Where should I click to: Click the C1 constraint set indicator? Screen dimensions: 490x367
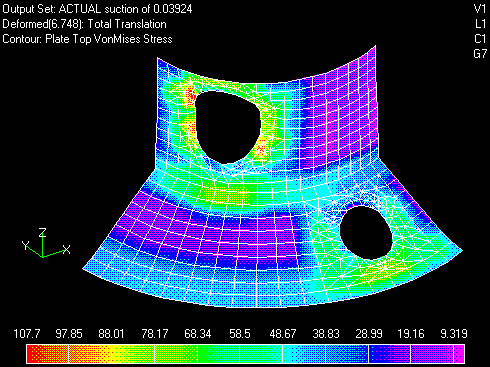pos(480,39)
